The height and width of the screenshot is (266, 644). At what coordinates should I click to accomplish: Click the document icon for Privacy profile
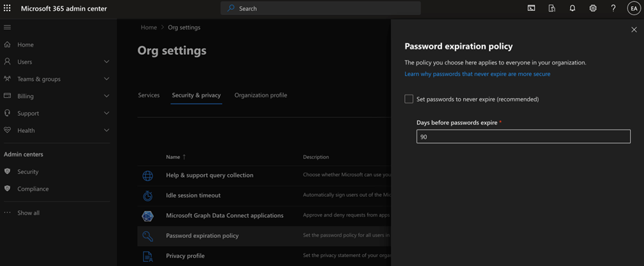pos(147,256)
